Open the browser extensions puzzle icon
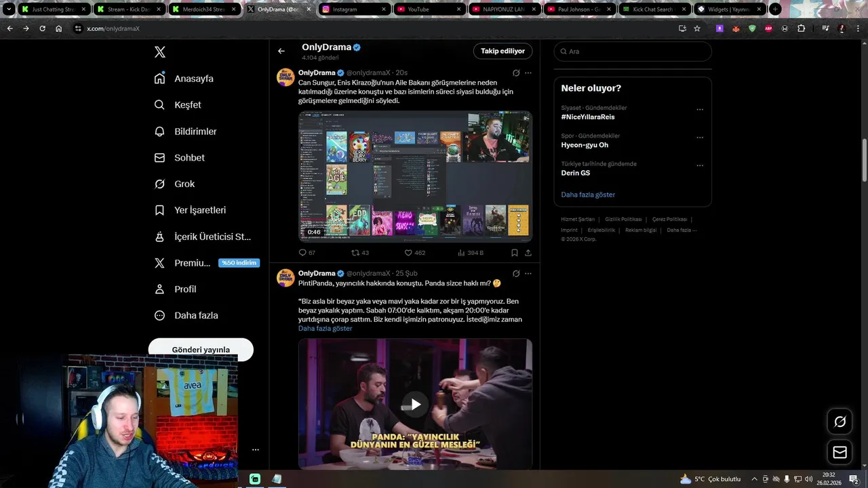The image size is (868, 488). pyautogui.click(x=801, y=28)
